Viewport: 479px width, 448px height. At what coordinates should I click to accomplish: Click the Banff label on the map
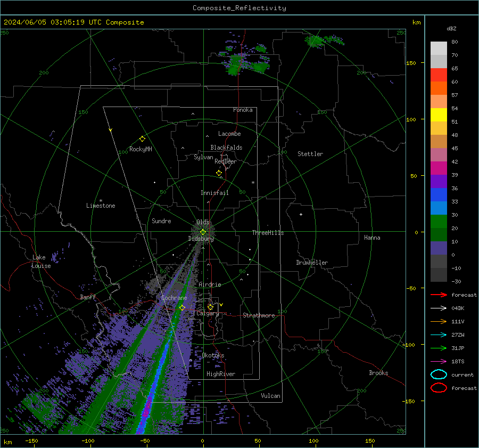pos(88,297)
